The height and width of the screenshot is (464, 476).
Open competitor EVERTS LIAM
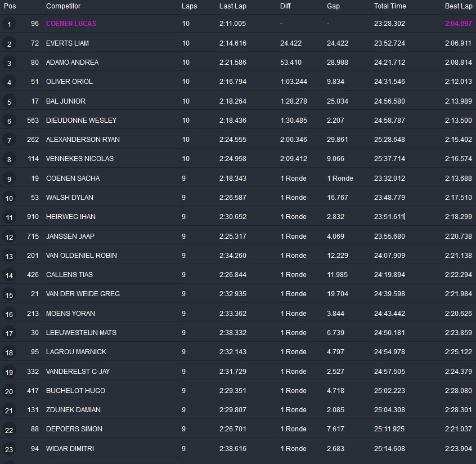tap(67, 43)
